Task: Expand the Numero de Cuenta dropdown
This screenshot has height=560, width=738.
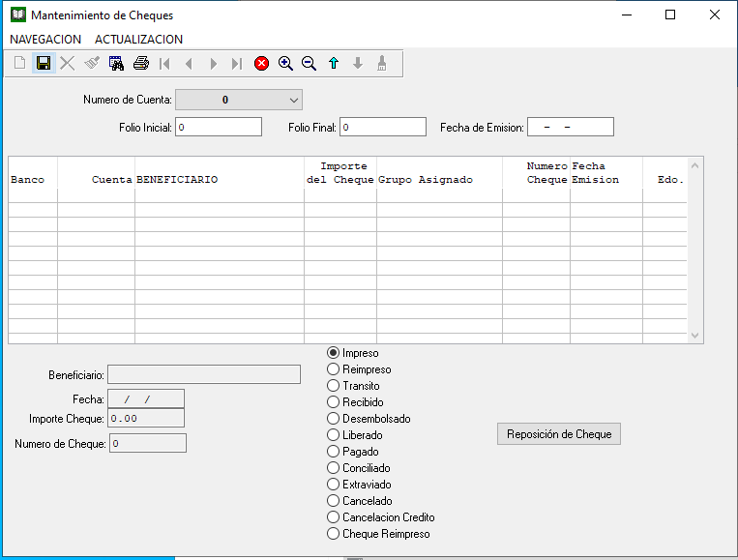Action: [294, 100]
